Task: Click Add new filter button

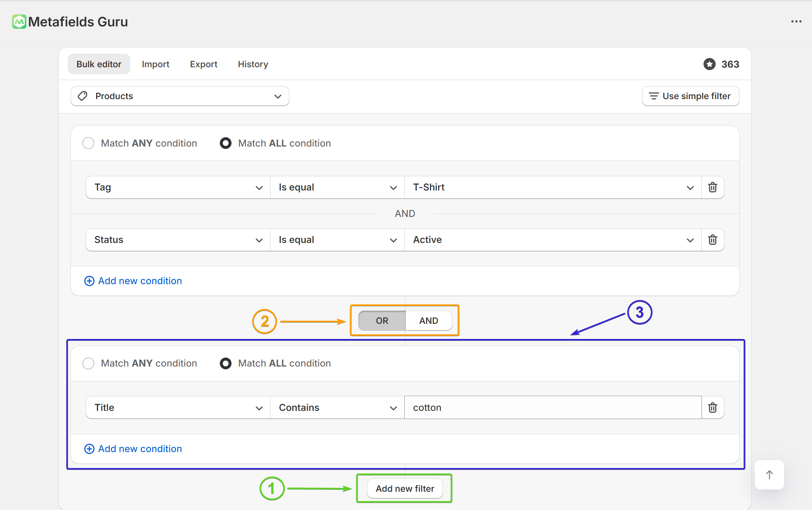Action: click(x=405, y=489)
